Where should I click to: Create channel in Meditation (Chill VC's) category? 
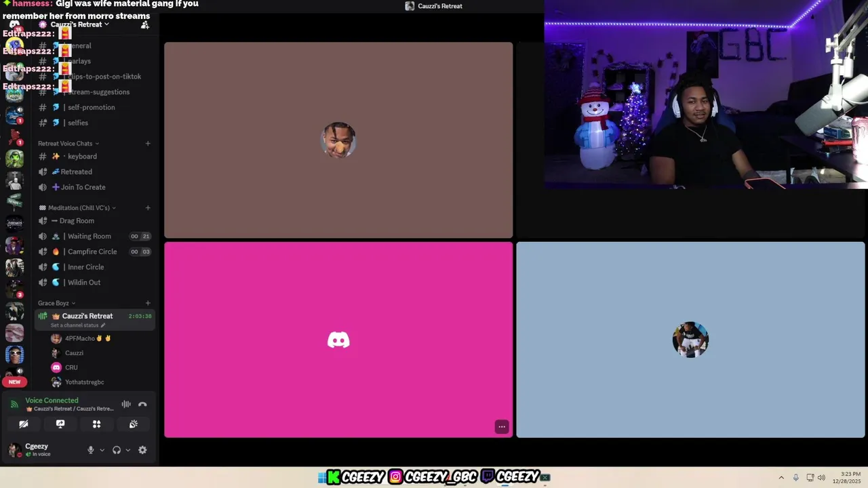point(148,208)
